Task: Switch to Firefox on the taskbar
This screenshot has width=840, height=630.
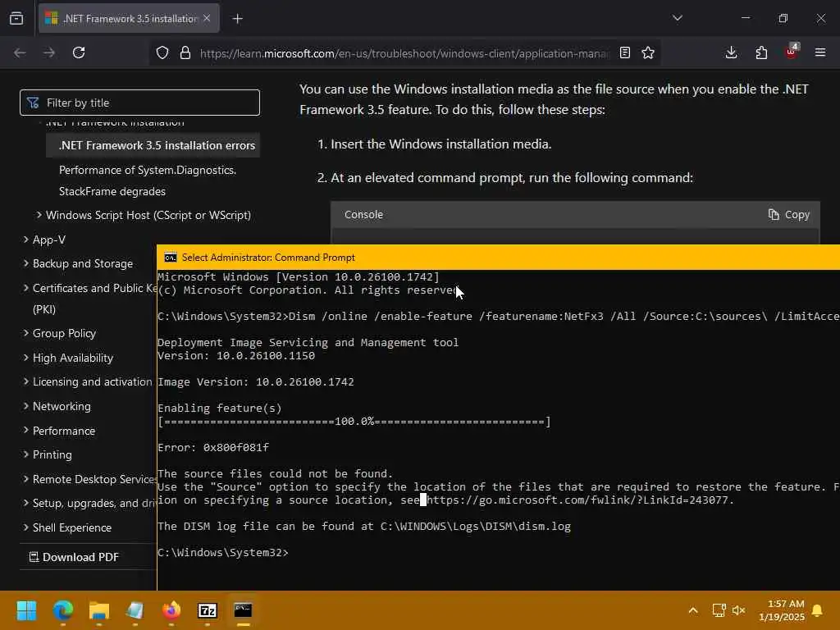Action: (x=171, y=610)
